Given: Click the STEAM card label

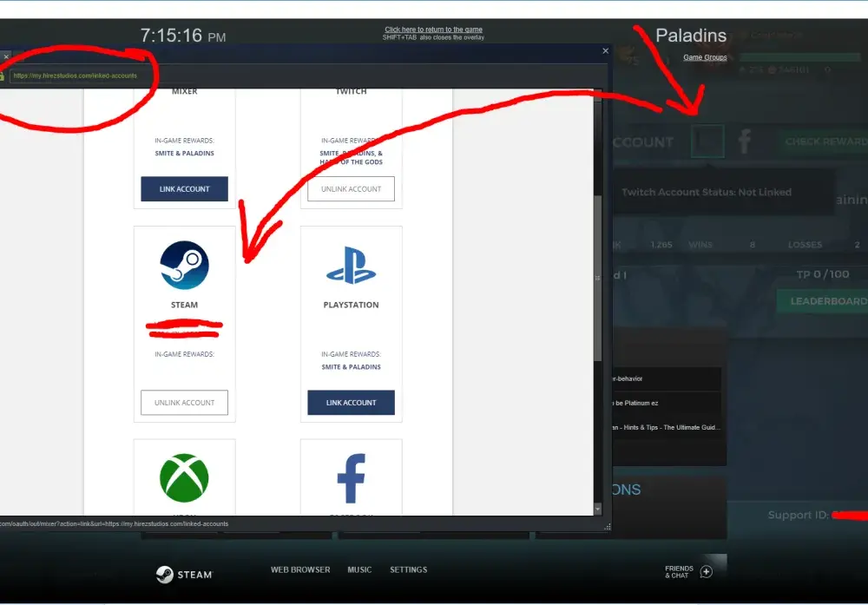Looking at the screenshot, I should point(184,305).
